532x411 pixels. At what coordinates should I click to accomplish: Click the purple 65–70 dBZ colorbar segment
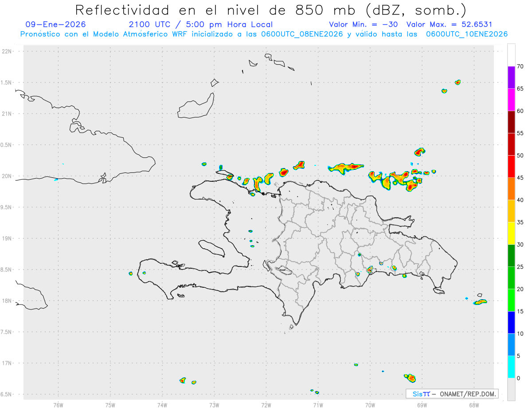point(511,77)
